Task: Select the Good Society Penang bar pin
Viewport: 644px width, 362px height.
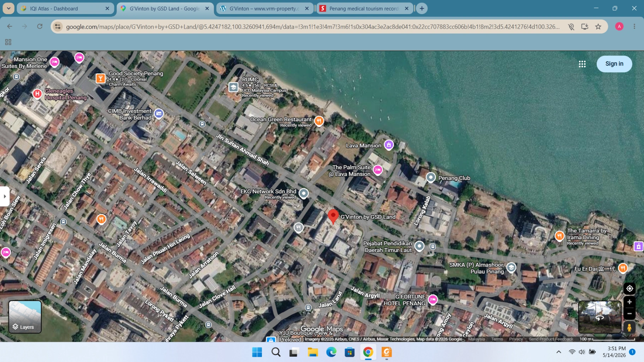Action: click(101, 78)
